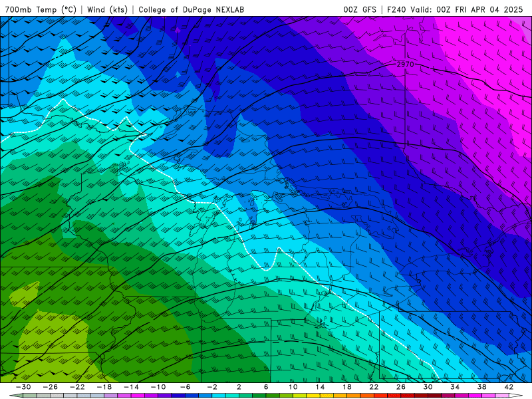Select the 34 value on temperature scale
This screenshot has height=399, width=532.
(x=455, y=387)
